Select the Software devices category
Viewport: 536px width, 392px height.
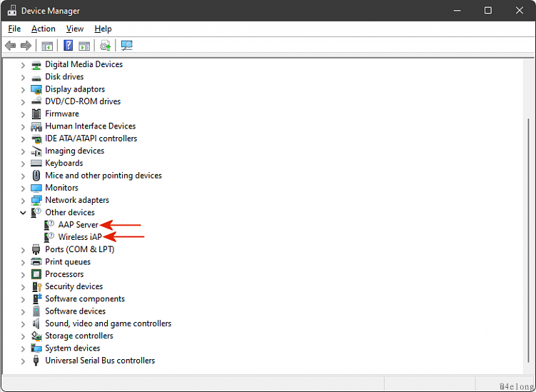(75, 311)
